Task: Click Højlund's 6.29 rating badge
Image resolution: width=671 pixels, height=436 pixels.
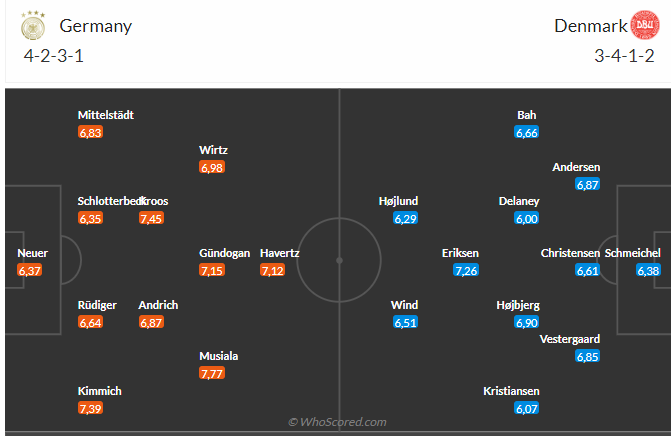Action: point(406,219)
